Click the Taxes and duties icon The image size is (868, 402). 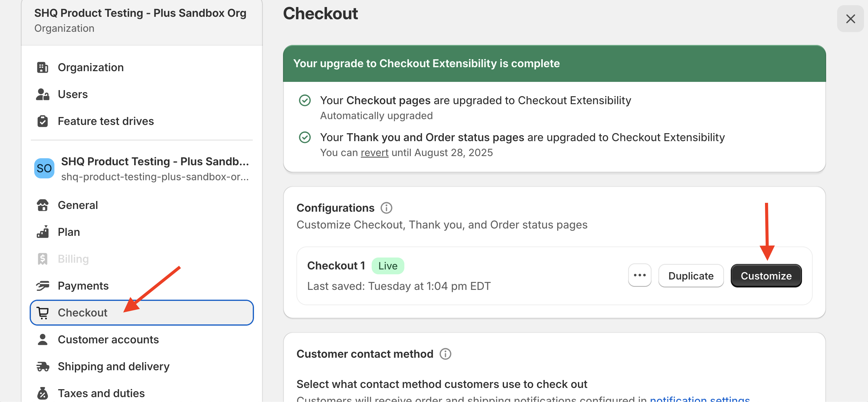42,393
